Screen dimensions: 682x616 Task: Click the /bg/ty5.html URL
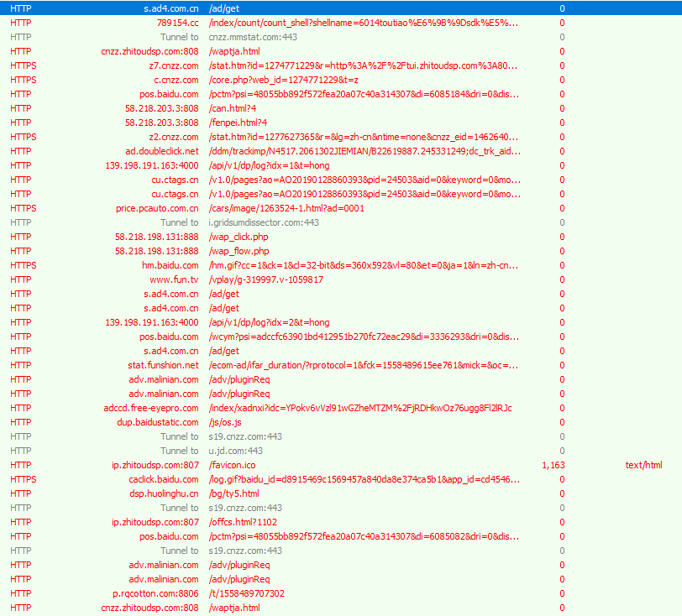click(x=233, y=493)
